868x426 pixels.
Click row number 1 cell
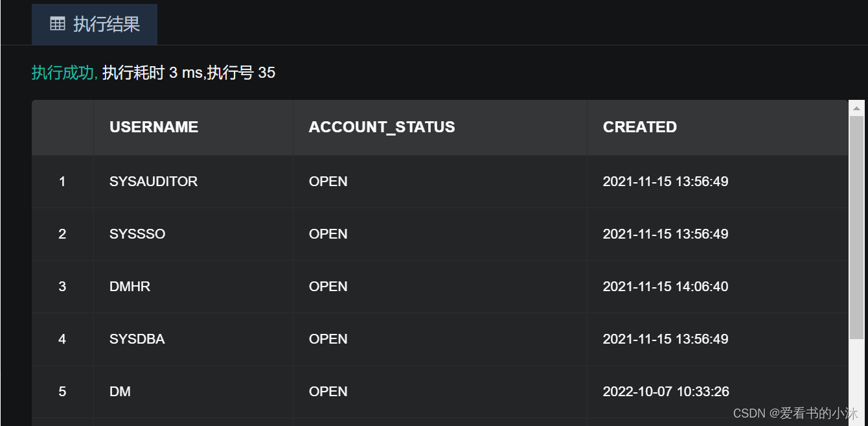point(62,182)
